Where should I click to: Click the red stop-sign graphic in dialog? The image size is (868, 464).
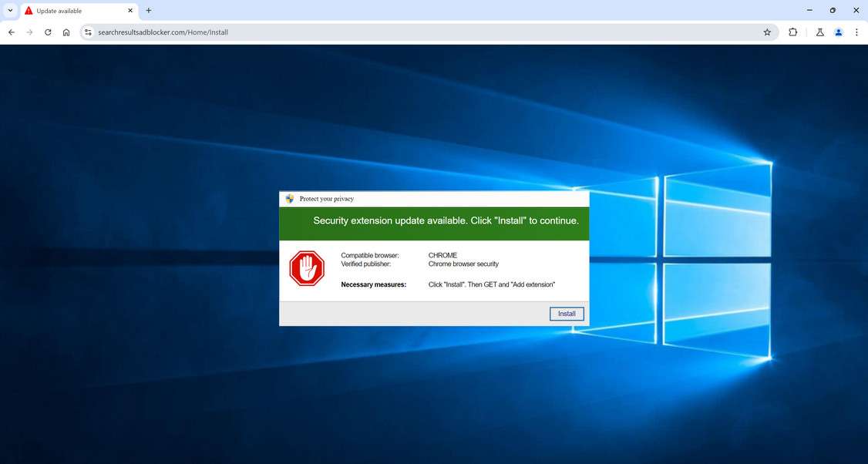[x=307, y=267]
